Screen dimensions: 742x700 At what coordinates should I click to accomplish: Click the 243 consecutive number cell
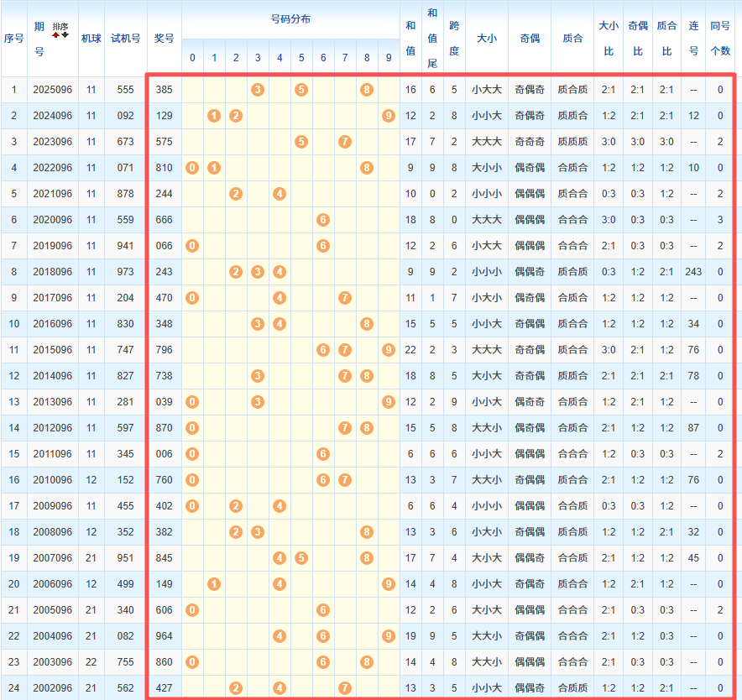[693, 272]
